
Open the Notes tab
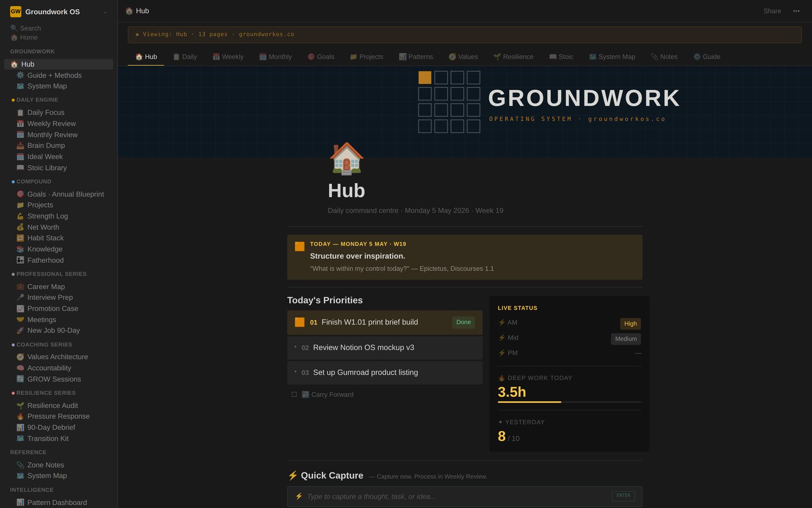pyautogui.click(x=664, y=56)
